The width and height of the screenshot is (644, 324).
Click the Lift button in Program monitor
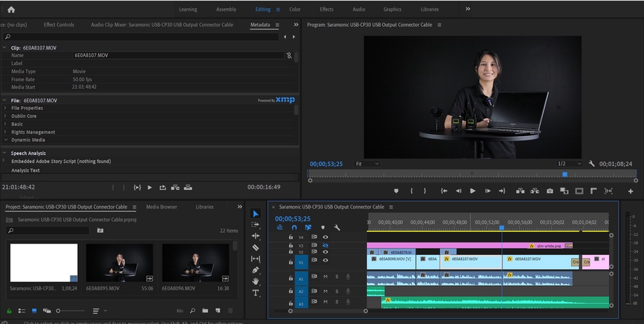coord(521,191)
